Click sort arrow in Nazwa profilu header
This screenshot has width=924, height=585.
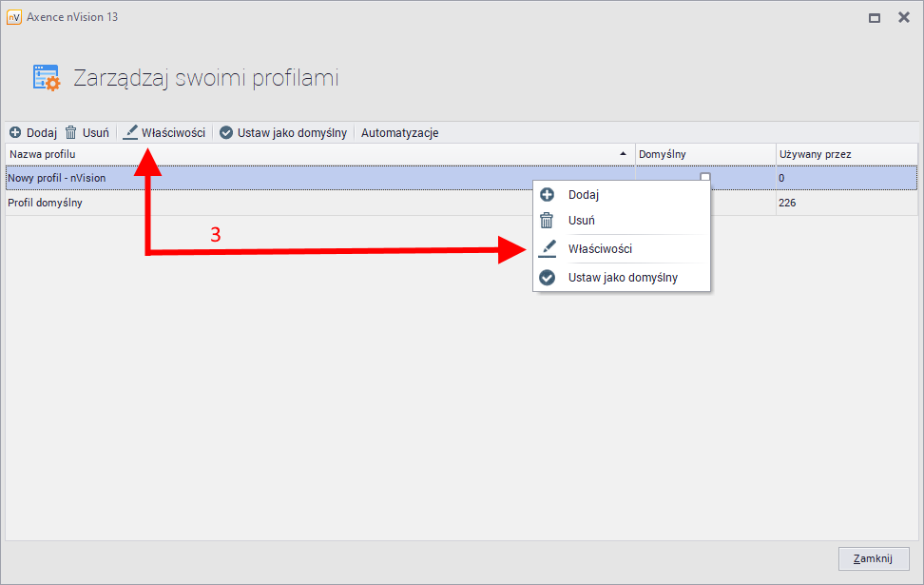click(624, 154)
